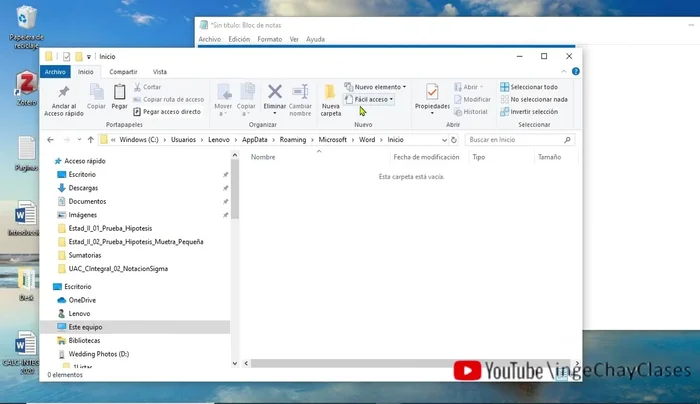Open Formato menu in Bloc de notas
This screenshot has height=404, width=700.
pos(270,39)
